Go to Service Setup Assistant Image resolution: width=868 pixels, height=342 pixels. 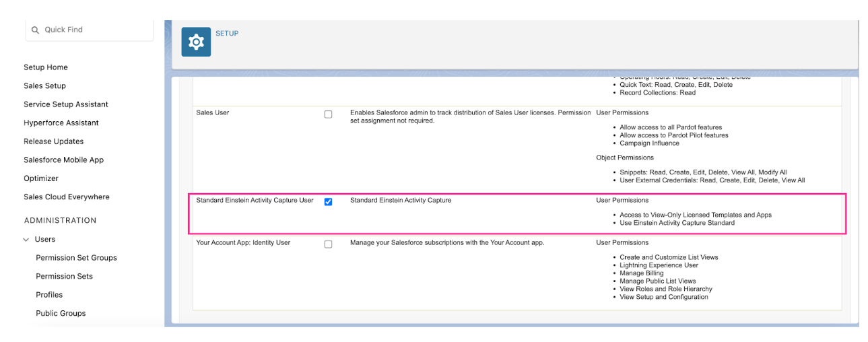coord(66,104)
